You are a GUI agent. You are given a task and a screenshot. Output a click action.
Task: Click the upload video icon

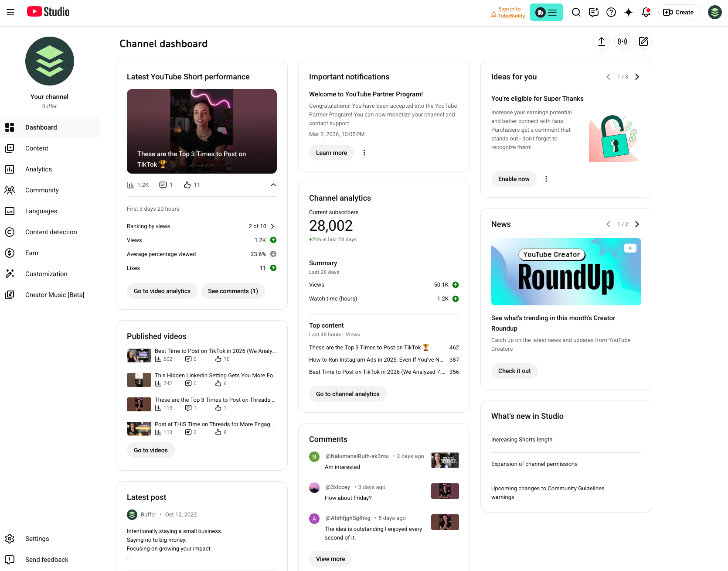pos(601,41)
